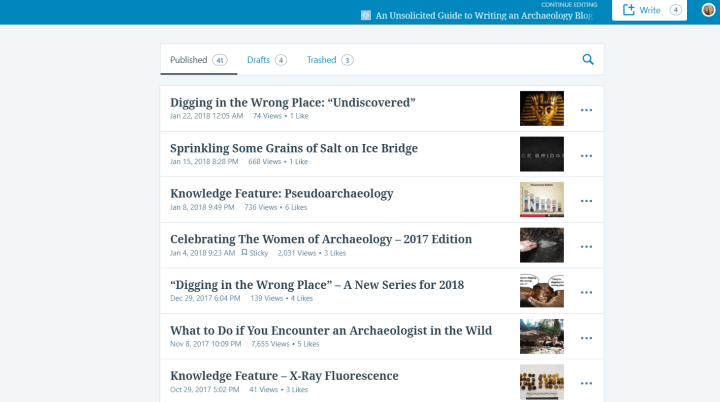720x402 pixels.
Task: Open post "Digging in the Wrong Place: Undiscovered"
Action: tap(292, 102)
